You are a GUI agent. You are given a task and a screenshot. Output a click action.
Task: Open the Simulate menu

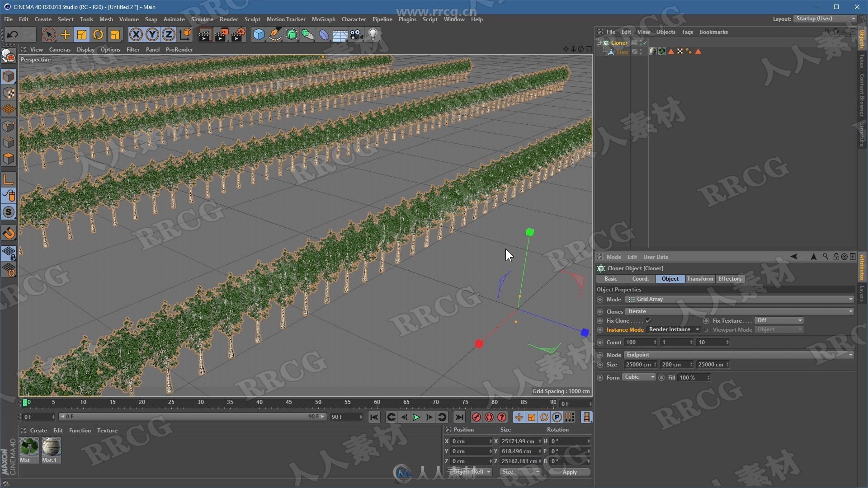[202, 19]
